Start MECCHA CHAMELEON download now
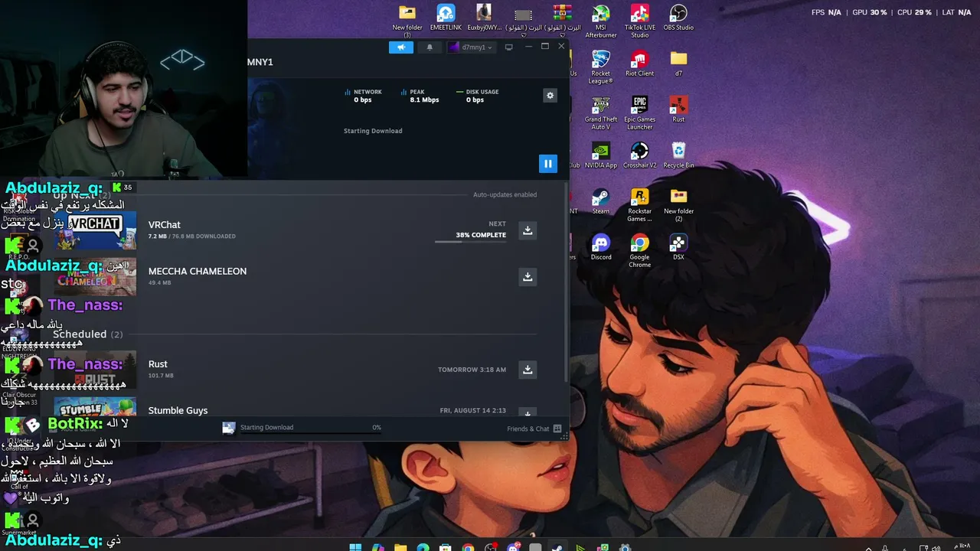The image size is (980, 551). [528, 277]
